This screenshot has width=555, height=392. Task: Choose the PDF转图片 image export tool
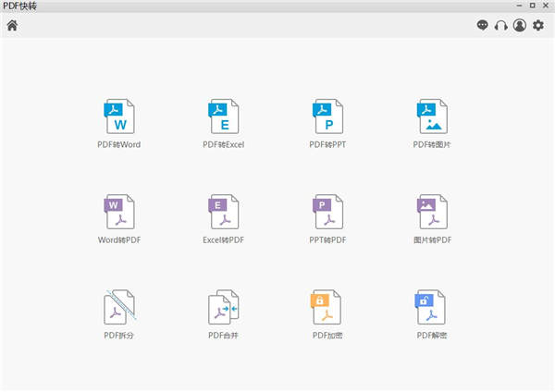(432, 116)
